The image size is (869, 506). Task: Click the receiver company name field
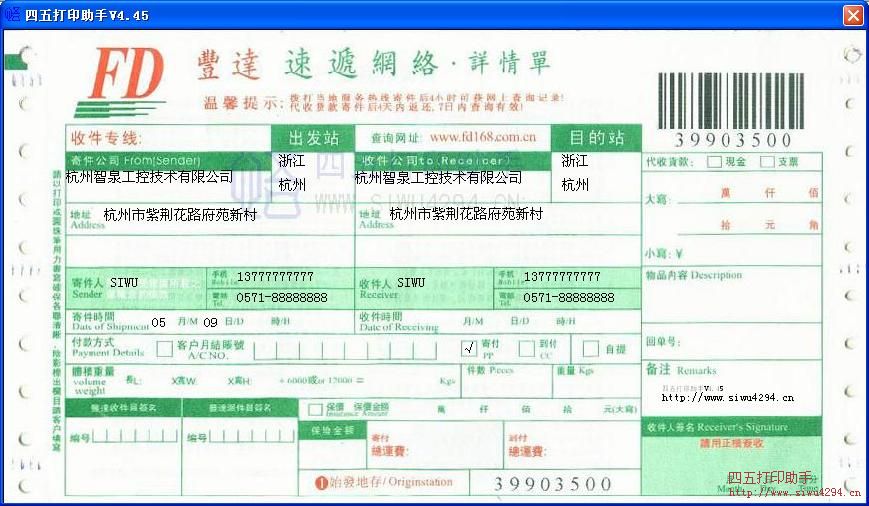click(438, 178)
